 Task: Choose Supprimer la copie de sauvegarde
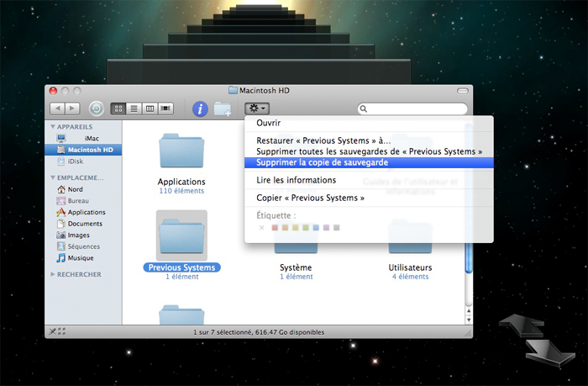coord(369,162)
